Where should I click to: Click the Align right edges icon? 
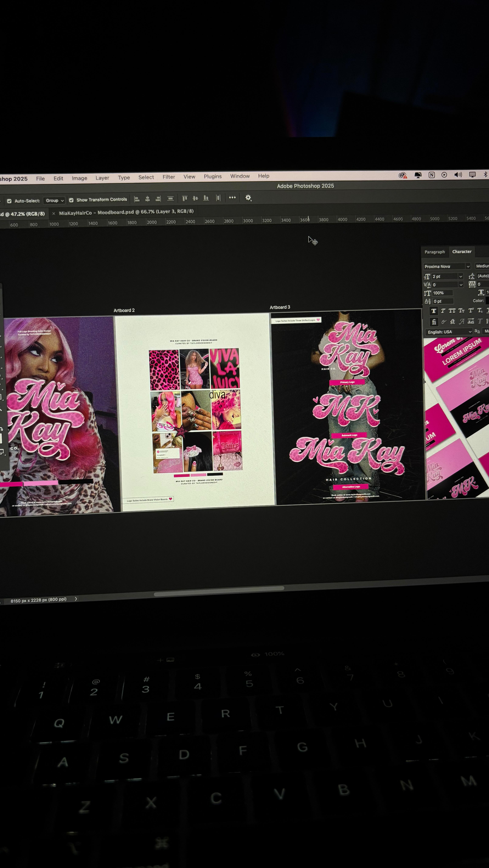pyautogui.click(x=158, y=199)
